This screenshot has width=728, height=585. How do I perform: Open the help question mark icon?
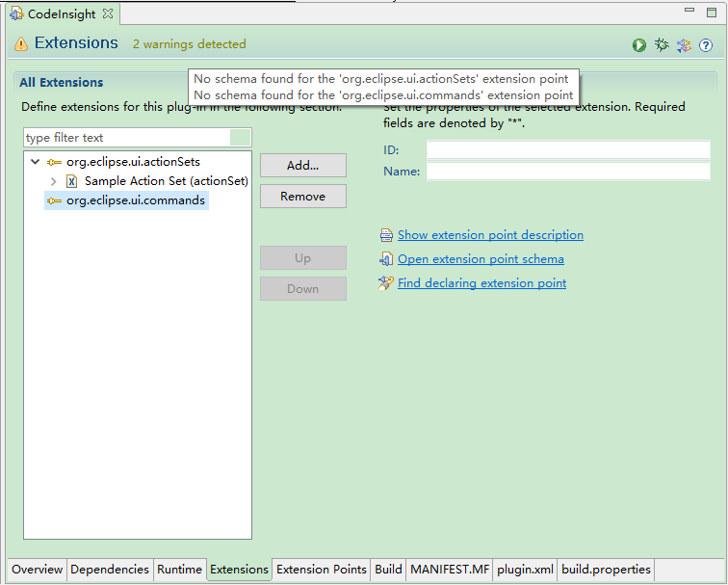(x=706, y=45)
